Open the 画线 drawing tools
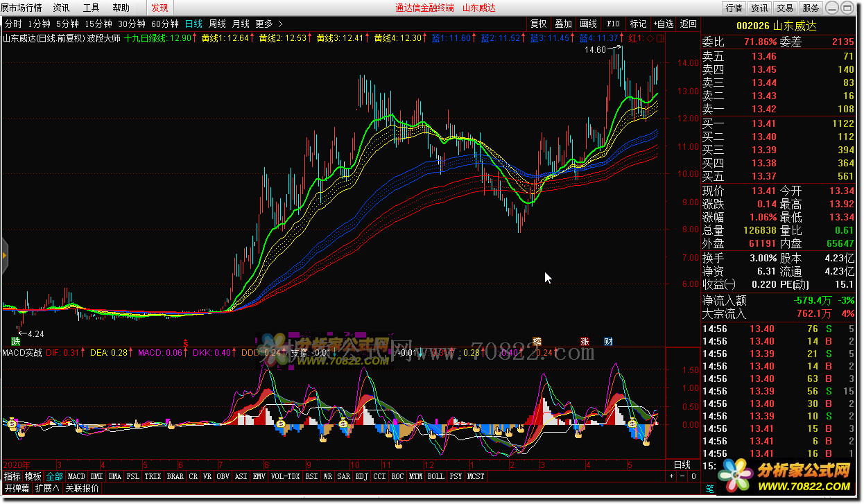Viewport: 864px width, 504px height. [x=589, y=24]
